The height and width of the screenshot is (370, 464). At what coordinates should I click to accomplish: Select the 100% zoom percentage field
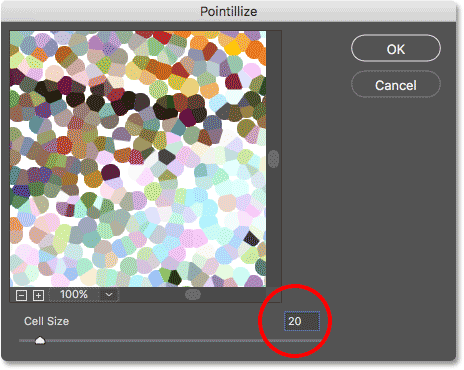click(x=74, y=295)
